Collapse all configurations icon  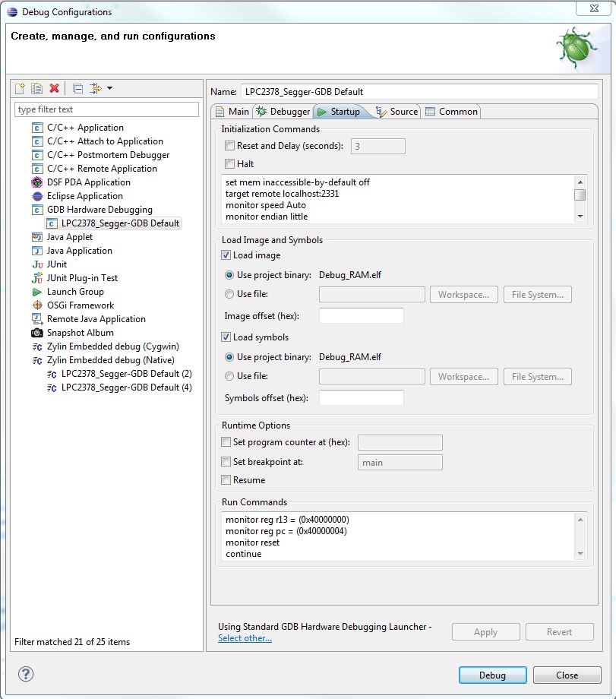tap(78, 88)
